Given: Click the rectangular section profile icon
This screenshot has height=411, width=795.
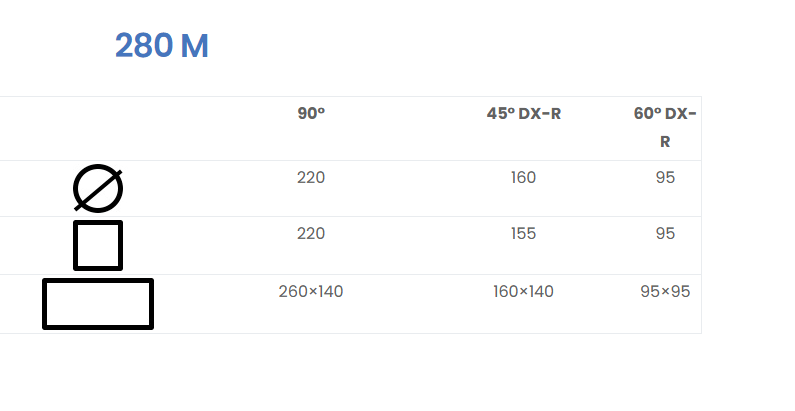Looking at the screenshot, I should click(98, 304).
